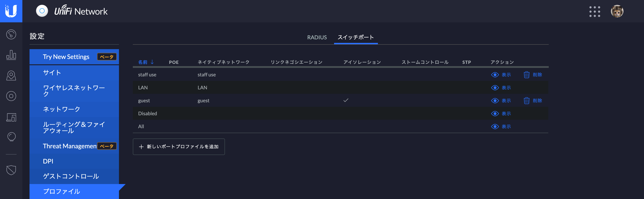Click 表示 link for LAN profile
644x199 pixels.
click(506, 88)
